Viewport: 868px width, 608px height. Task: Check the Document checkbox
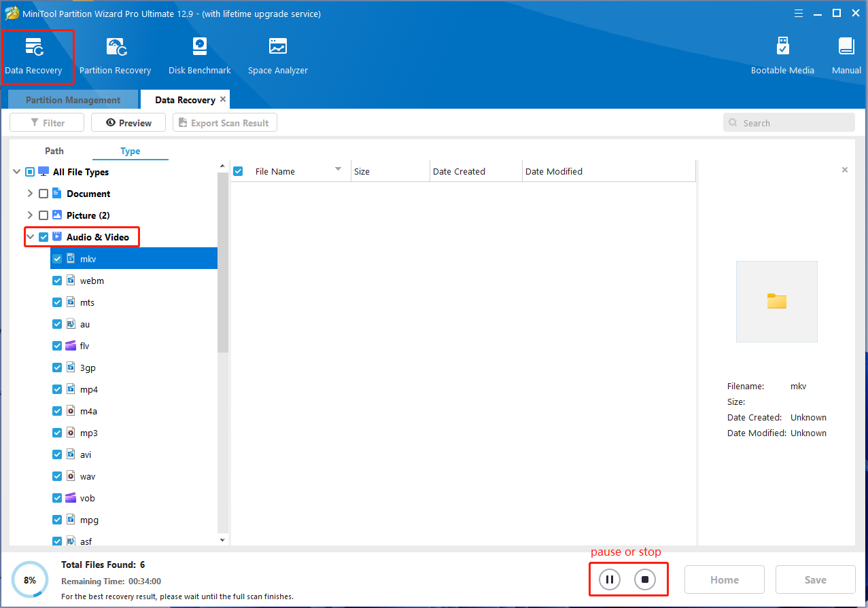[44, 194]
